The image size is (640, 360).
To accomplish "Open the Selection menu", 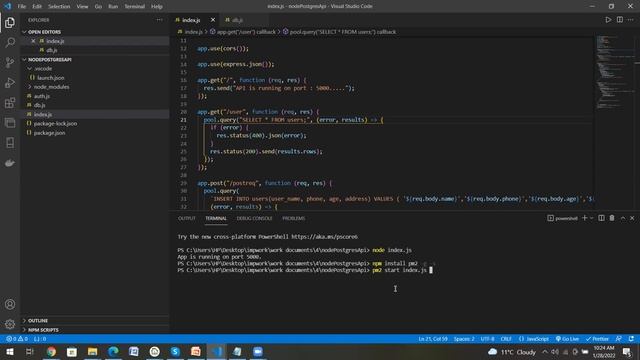I will pos(59,7).
